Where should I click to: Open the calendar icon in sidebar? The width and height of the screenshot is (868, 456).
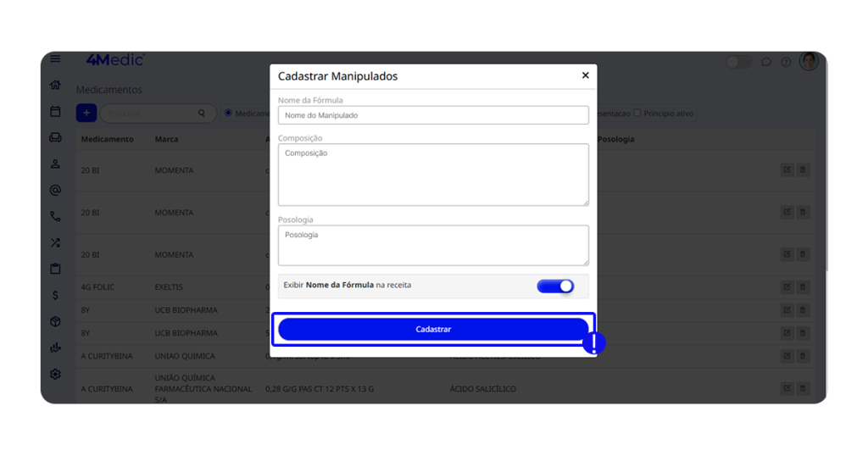tap(55, 111)
